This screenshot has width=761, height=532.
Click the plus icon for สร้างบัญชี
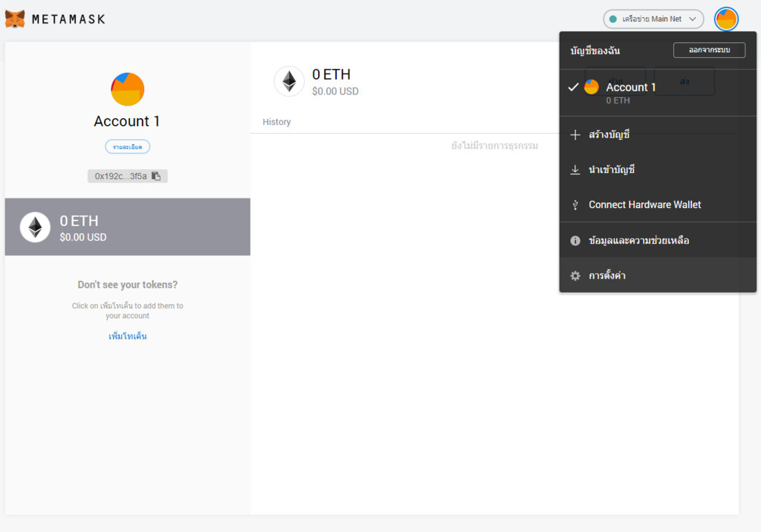coord(574,135)
